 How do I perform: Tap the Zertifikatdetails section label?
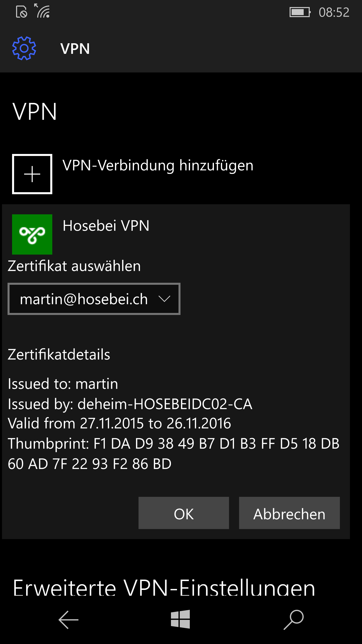click(59, 354)
